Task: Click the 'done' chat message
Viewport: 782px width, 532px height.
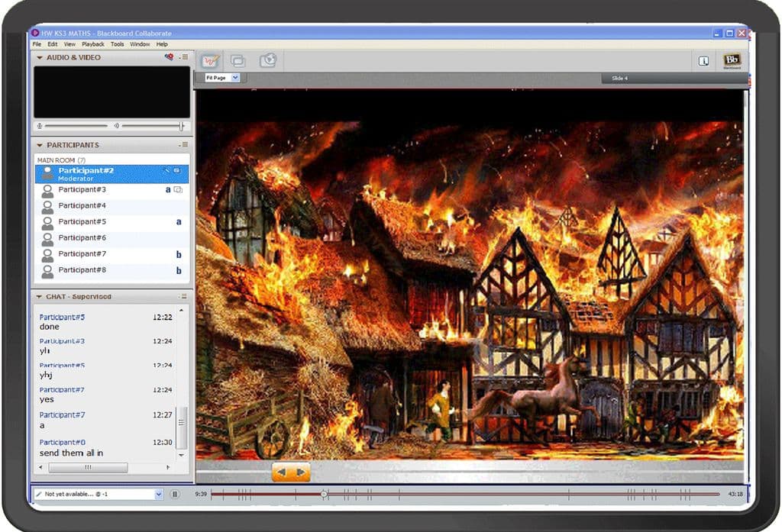Action: [x=50, y=327]
